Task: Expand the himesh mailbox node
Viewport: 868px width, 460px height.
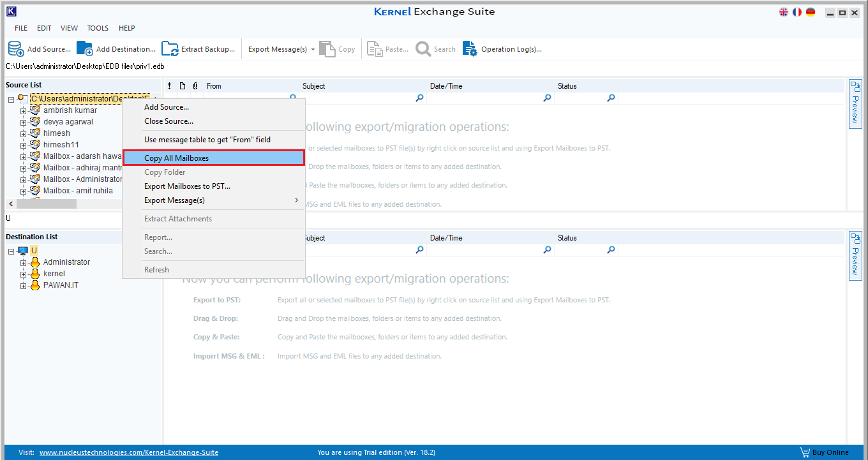Action: [24, 133]
